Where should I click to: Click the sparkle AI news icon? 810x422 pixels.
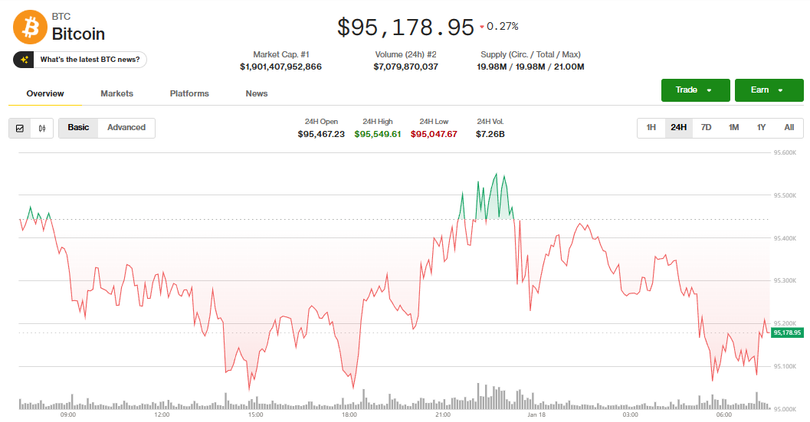[x=25, y=60]
